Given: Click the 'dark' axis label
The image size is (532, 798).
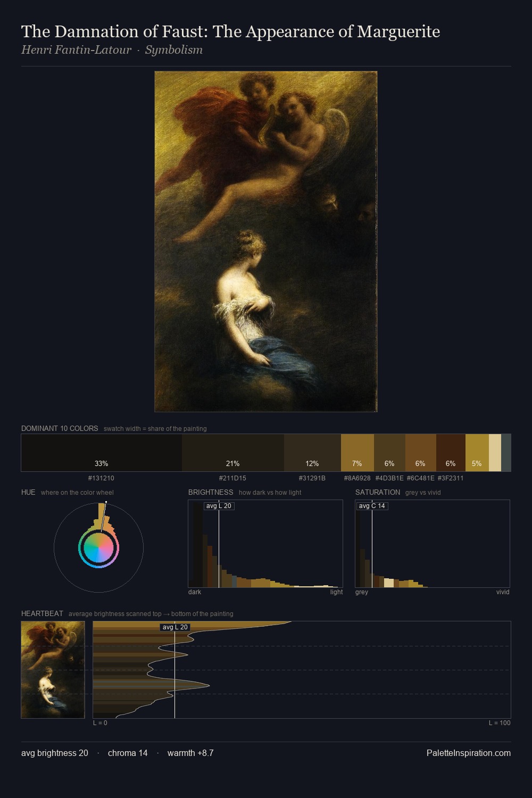Looking at the screenshot, I should coord(195,592).
